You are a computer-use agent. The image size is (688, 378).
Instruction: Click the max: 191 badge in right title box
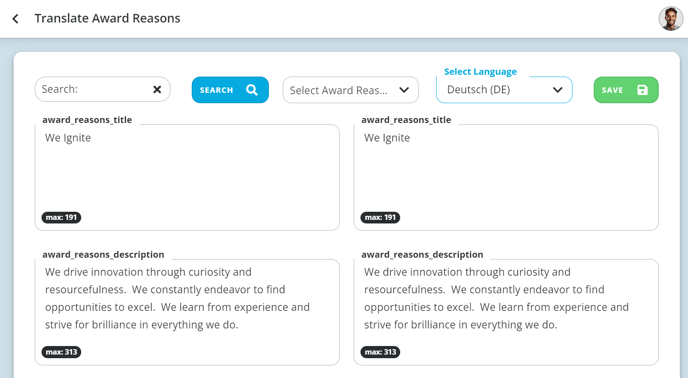380,217
